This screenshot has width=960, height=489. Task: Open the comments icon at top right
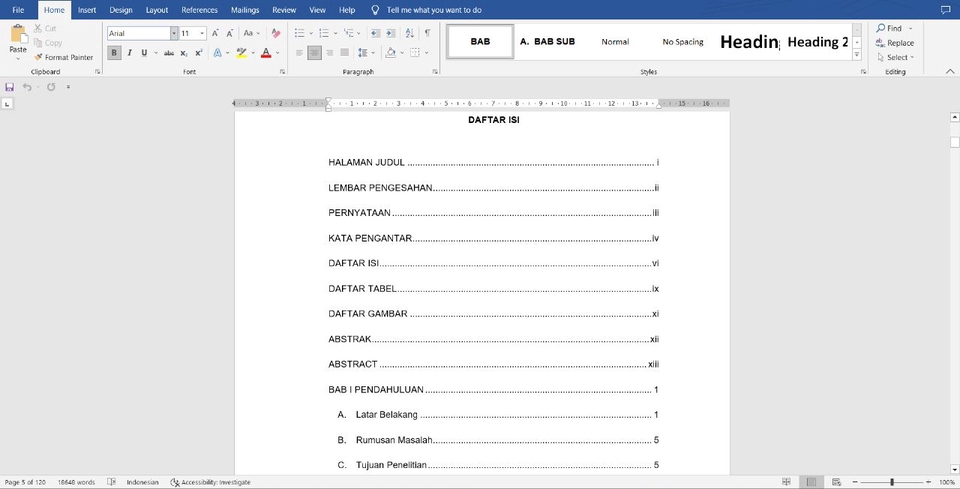[x=945, y=10]
